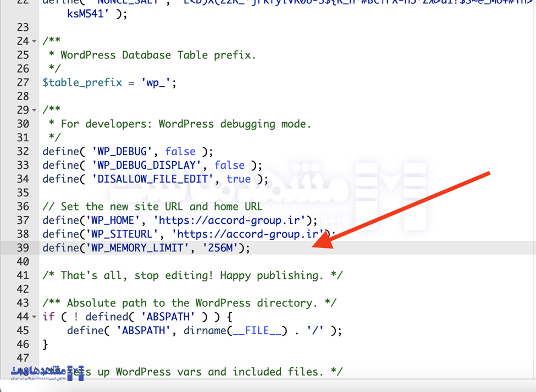The image size is (536, 392).
Task: Click the 'stop editing' comment line
Action: pos(192,275)
